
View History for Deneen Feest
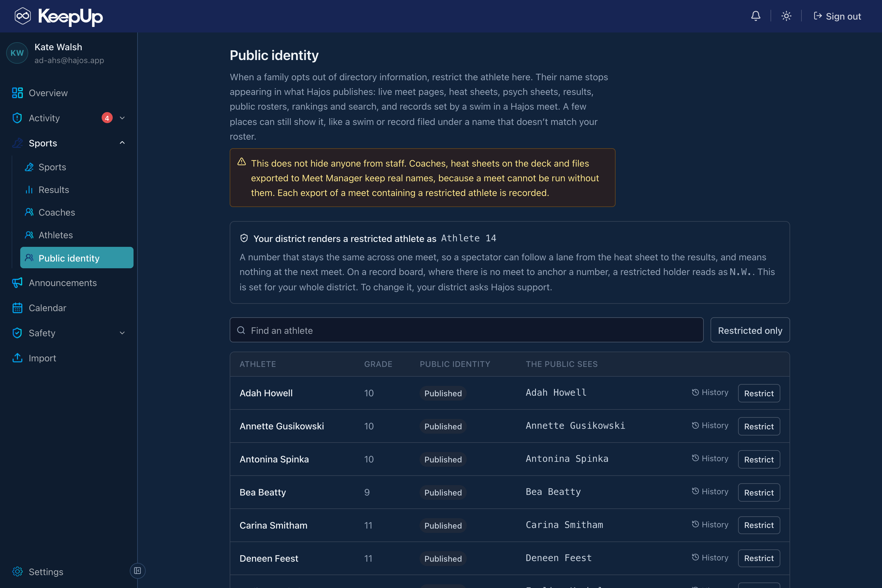point(710,557)
